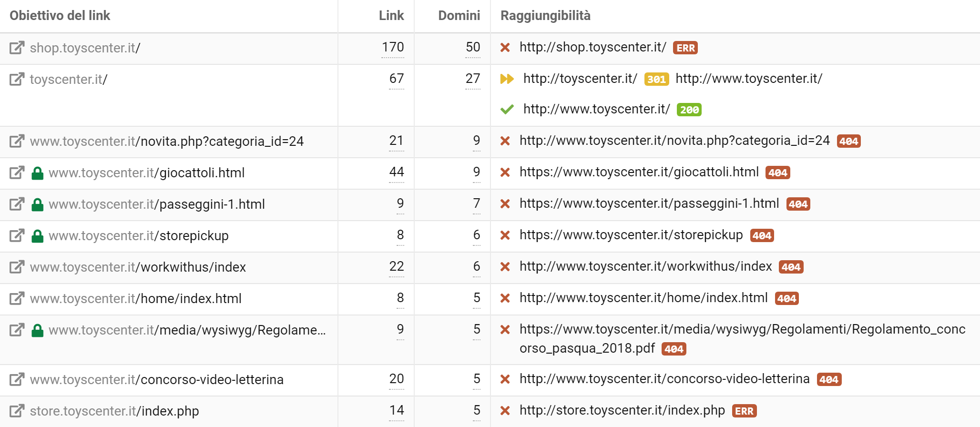Click the ERR badge for store.toyscenter.it/index.php

click(x=744, y=411)
